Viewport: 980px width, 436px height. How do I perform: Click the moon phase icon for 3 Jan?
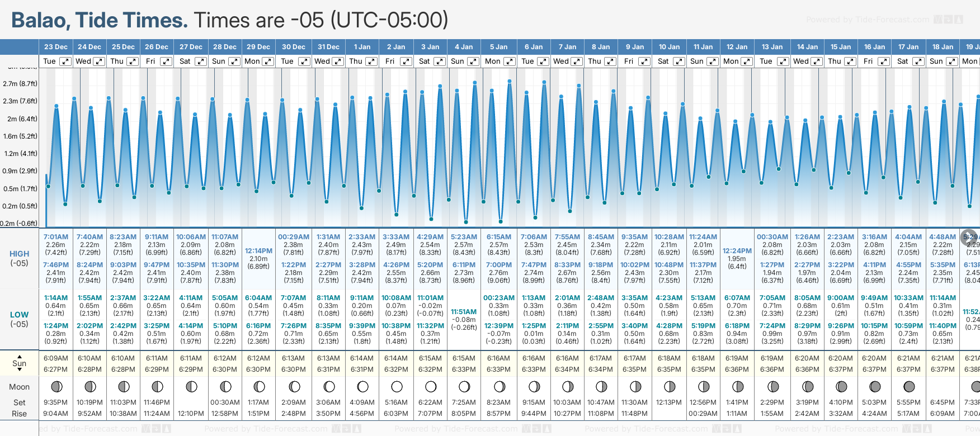coord(430,386)
